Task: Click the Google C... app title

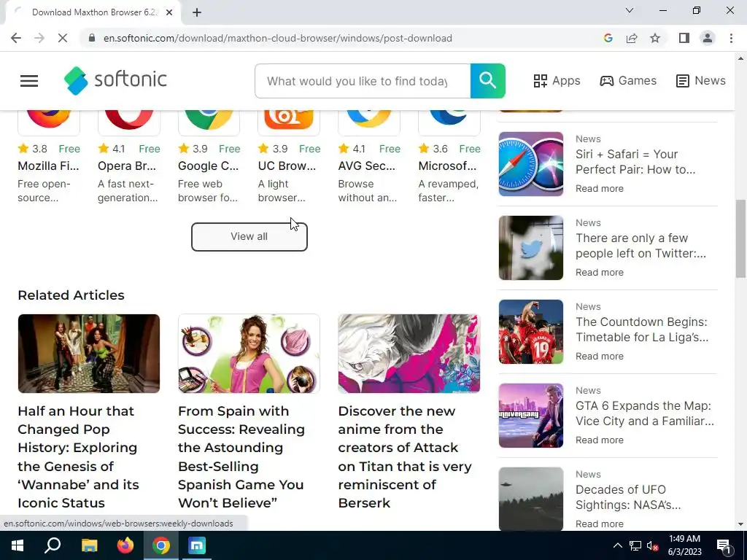Action: pyautogui.click(x=208, y=166)
